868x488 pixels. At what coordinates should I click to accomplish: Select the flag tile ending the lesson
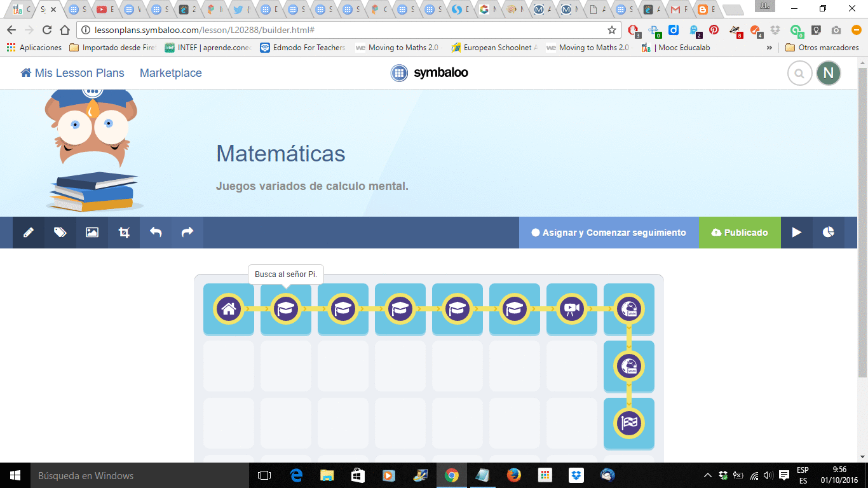tap(629, 424)
